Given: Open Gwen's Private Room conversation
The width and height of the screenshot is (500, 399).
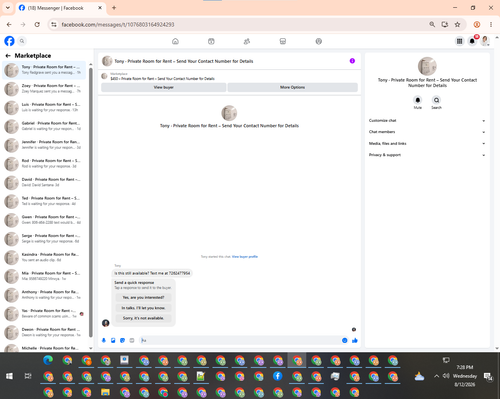Looking at the screenshot, I should coord(44,220).
